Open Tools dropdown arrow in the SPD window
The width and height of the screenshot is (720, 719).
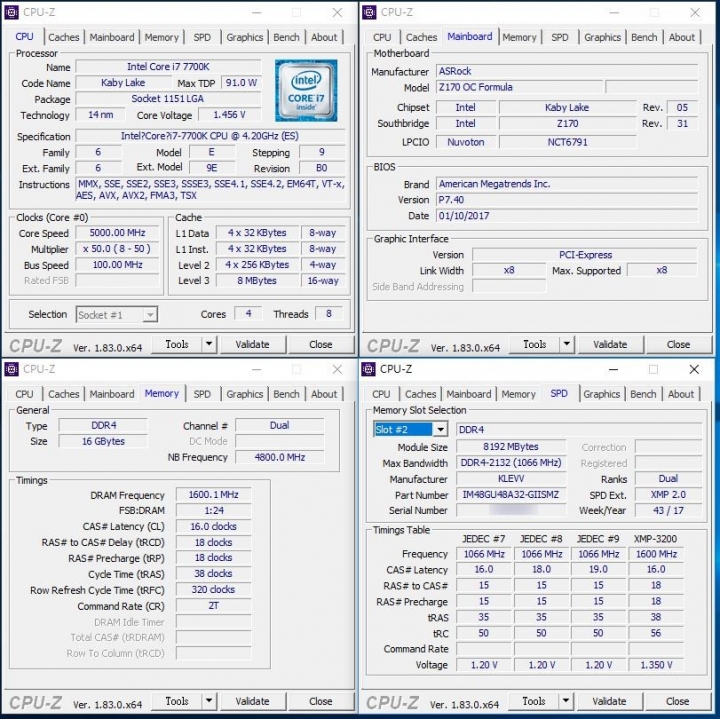[x=566, y=701]
